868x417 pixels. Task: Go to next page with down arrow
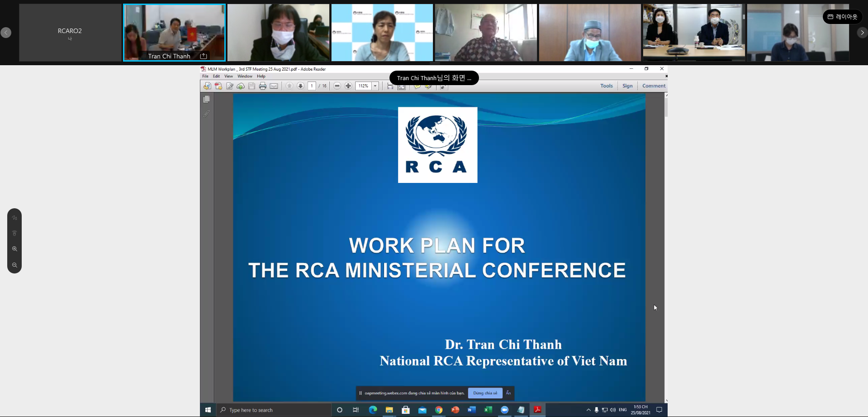coord(300,86)
